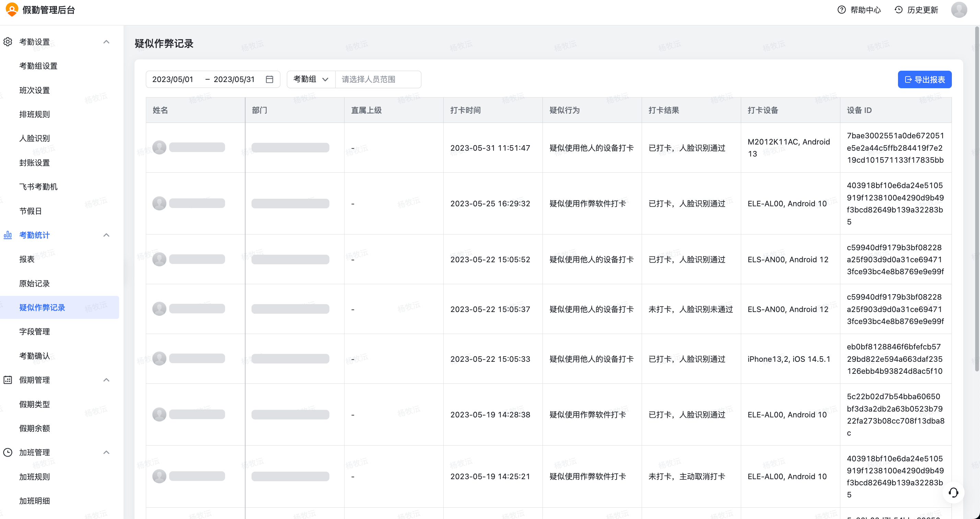Open 班次设置 in sidebar

point(35,90)
